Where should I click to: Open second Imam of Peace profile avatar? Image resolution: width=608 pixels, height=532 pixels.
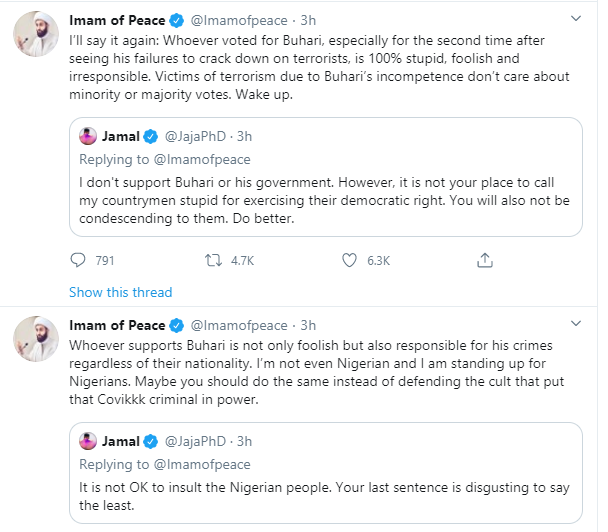36,339
